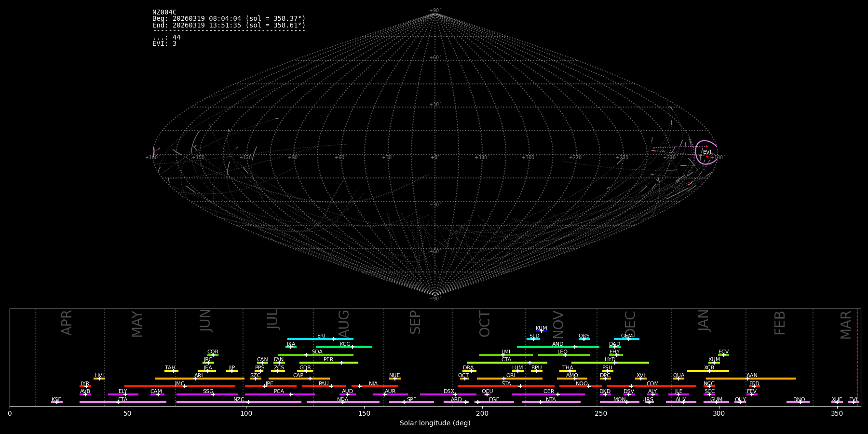This screenshot has width=868, height=434.
Task: Select the End: 20260319 13:51:35 line
Action: tap(229, 25)
